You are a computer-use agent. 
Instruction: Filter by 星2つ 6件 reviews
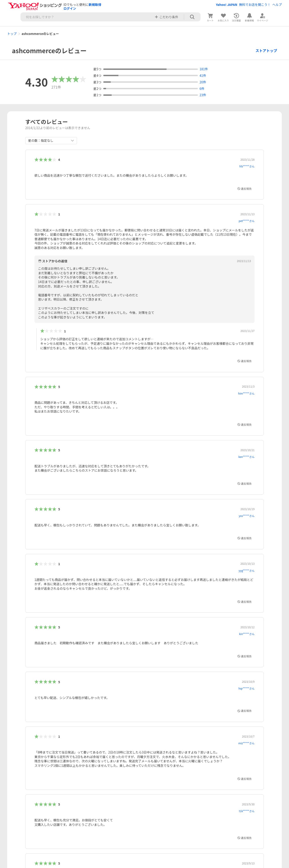click(202, 89)
